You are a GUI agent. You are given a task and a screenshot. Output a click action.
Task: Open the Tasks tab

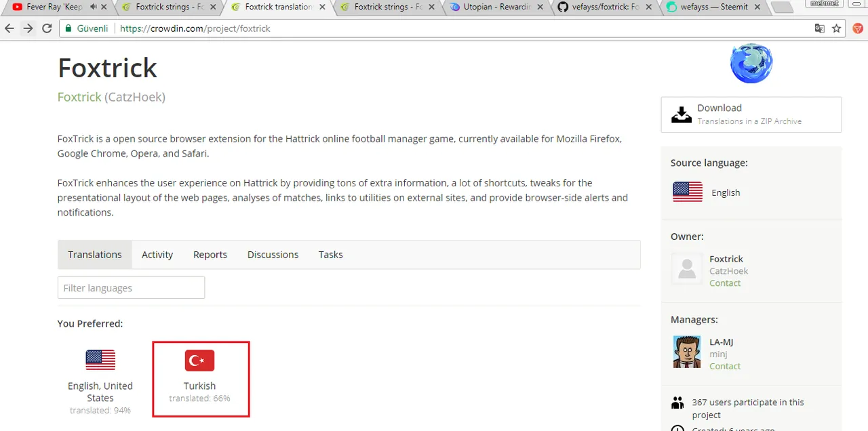click(331, 255)
